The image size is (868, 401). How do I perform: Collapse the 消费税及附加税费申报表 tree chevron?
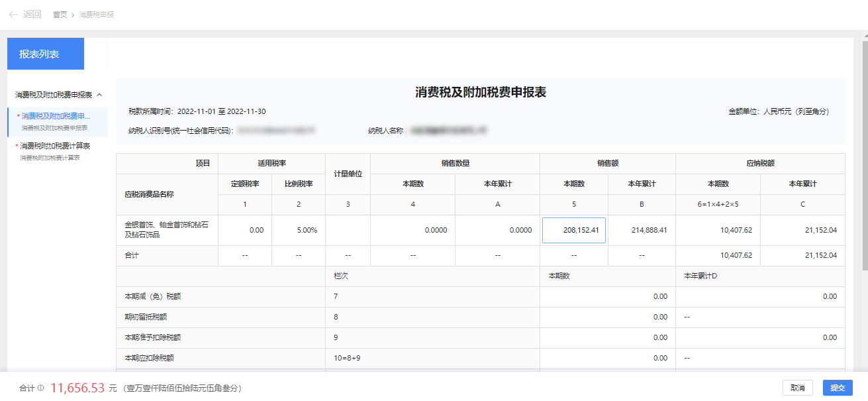[x=99, y=95]
